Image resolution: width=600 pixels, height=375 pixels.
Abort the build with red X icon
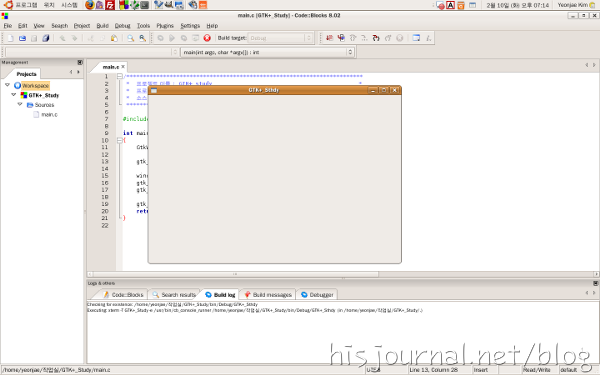tap(207, 38)
